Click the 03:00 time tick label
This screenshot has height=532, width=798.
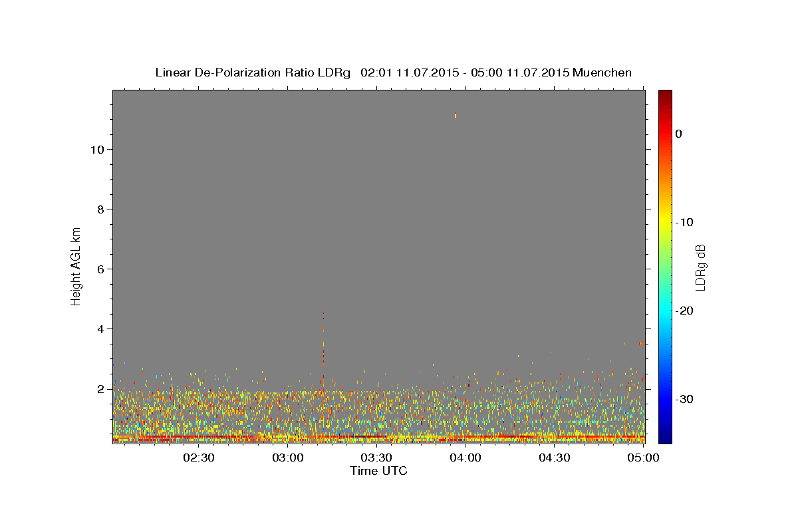click(x=288, y=458)
